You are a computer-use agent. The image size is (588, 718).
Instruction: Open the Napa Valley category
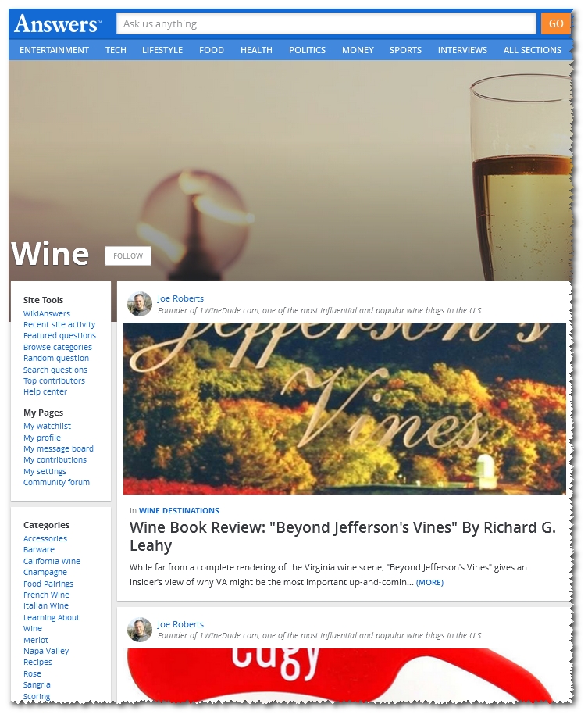click(x=46, y=651)
